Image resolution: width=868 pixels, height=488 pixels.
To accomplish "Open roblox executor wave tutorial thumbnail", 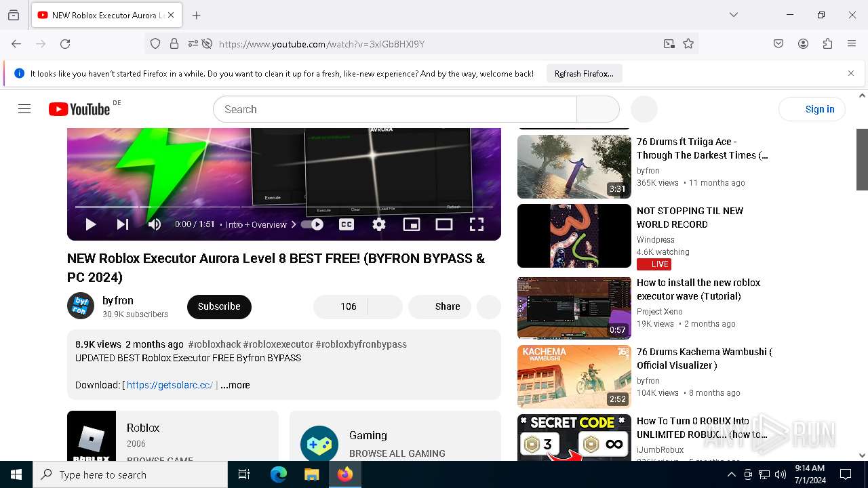I will (574, 308).
